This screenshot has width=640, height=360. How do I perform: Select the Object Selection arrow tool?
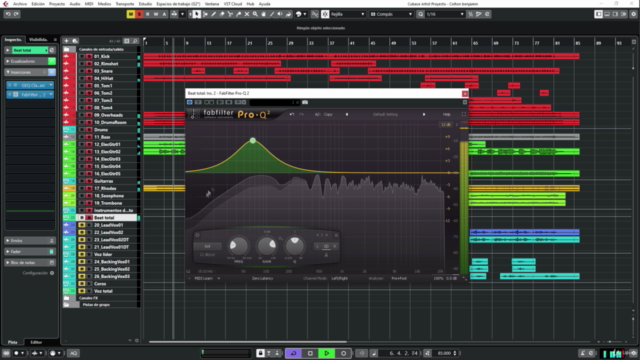coord(197,14)
